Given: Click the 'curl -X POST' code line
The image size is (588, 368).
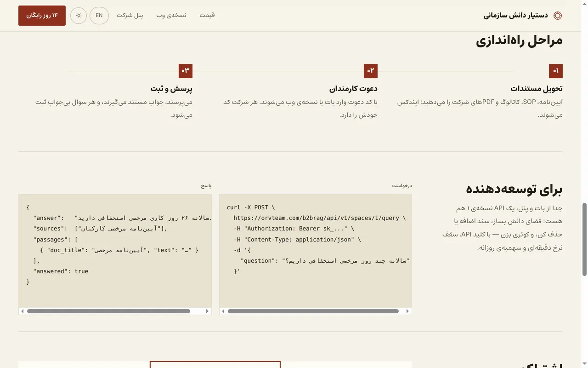Looking at the screenshot, I should pyautogui.click(x=250, y=207).
